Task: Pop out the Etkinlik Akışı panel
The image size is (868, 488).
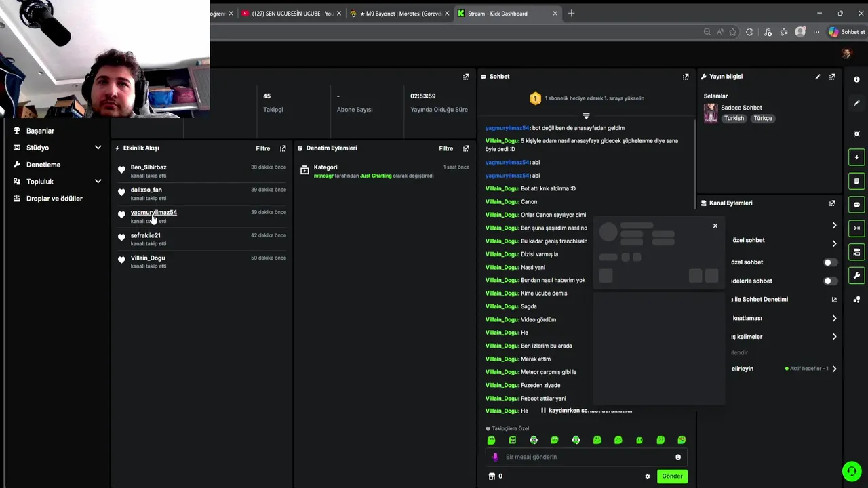Action: pos(283,148)
